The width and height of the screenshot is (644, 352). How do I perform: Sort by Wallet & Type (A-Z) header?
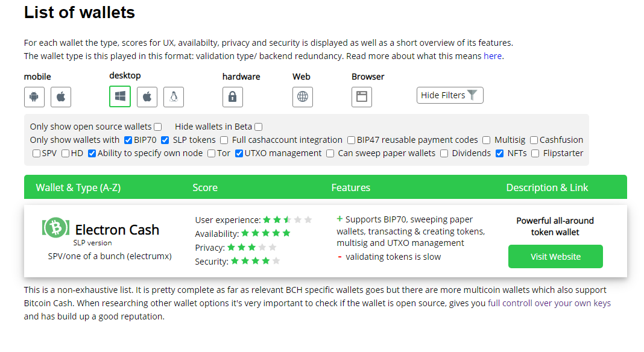tap(78, 187)
